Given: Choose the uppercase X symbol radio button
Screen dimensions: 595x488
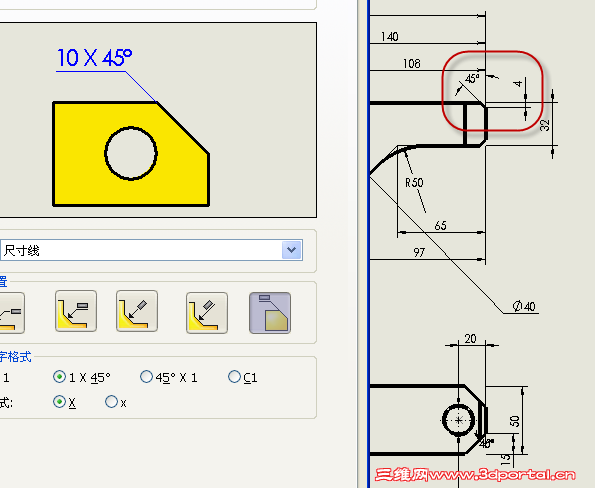Looking at the screenshot, I should tap(59, 401).
